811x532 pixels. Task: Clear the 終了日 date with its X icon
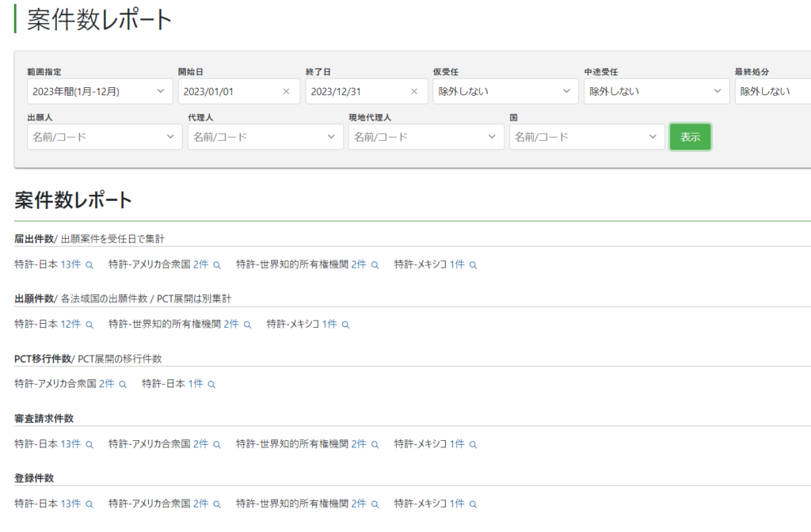[x=413, y=92]
